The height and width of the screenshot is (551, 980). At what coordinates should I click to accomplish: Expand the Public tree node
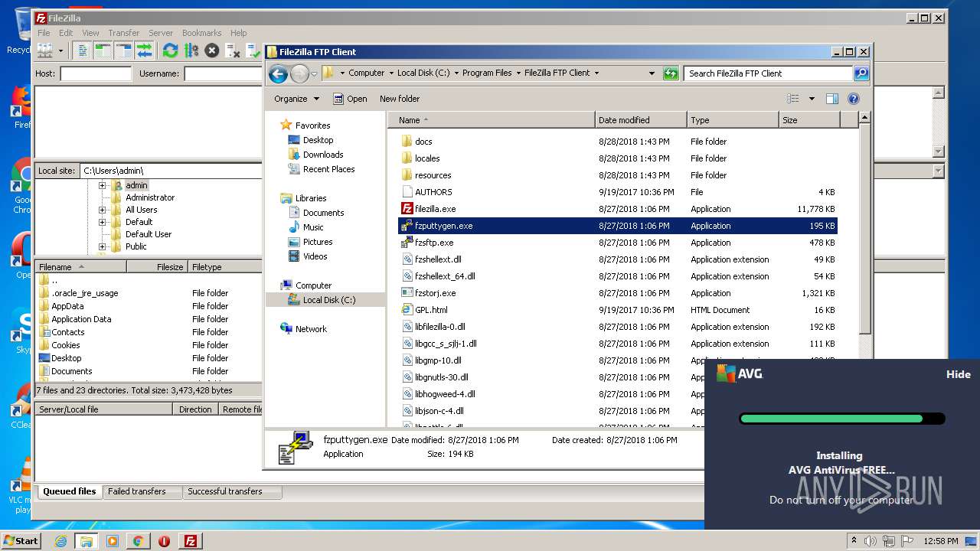pos(102,246)
